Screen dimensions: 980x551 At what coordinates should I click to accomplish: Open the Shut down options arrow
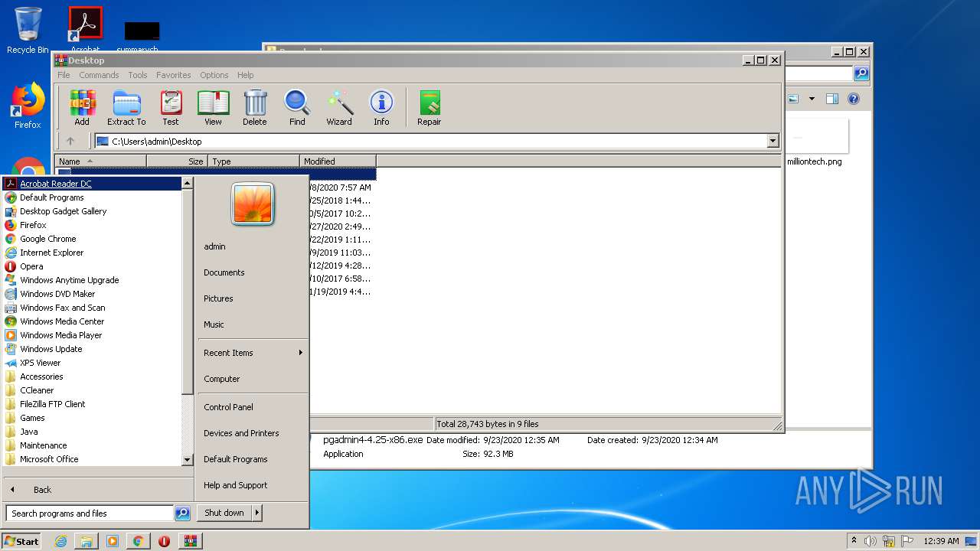point(257,513)
